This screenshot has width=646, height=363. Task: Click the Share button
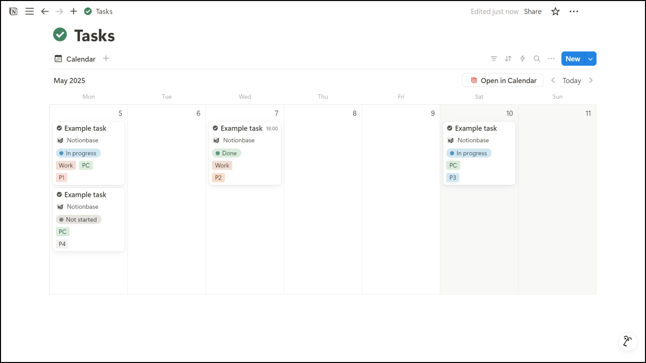point(532,12)
